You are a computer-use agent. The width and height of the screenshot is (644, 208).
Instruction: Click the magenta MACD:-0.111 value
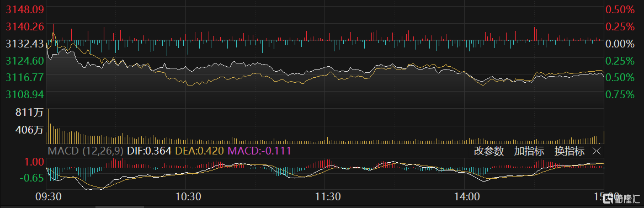[x=259, y=151]
